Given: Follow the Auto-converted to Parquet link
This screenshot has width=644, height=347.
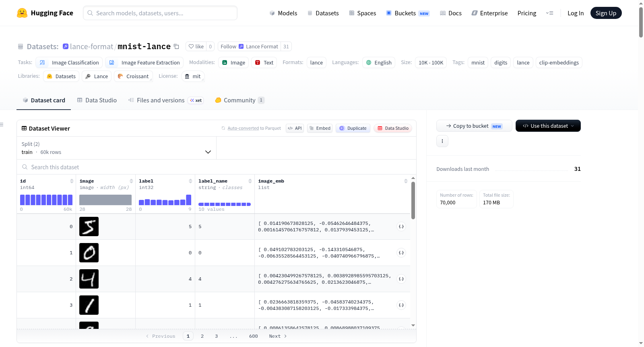Looking at the screenshot, I should (x=243, y=128).
